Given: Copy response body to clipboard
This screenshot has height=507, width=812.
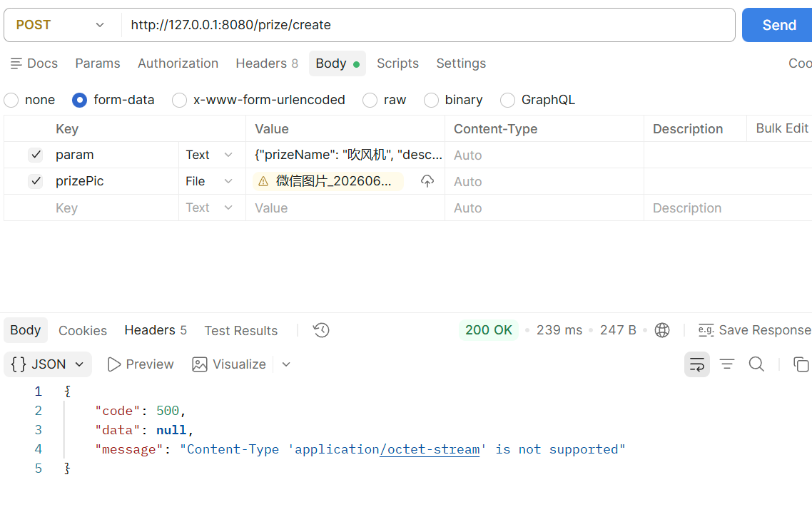Looking at the screenshot, I should (801, 364).
